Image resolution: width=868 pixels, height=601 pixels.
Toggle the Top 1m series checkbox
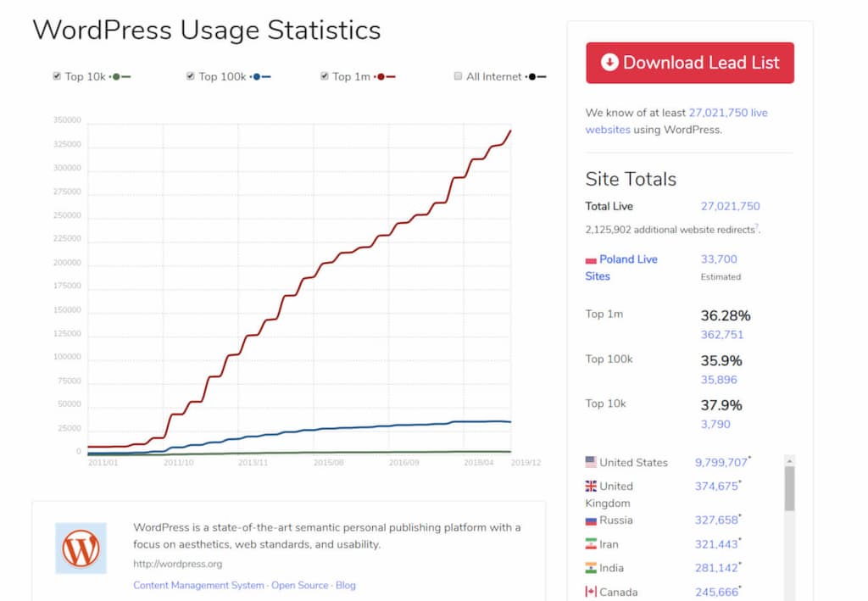[325, 76]
